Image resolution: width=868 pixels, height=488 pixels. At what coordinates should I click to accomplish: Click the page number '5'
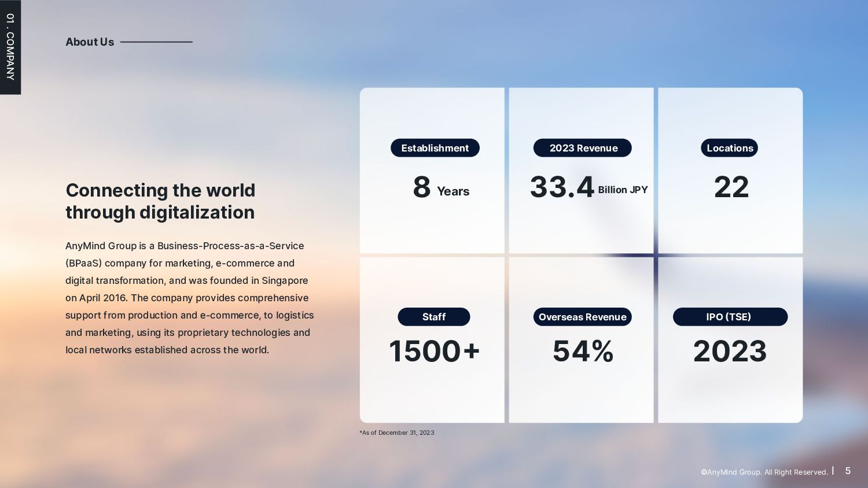point(848,471)
